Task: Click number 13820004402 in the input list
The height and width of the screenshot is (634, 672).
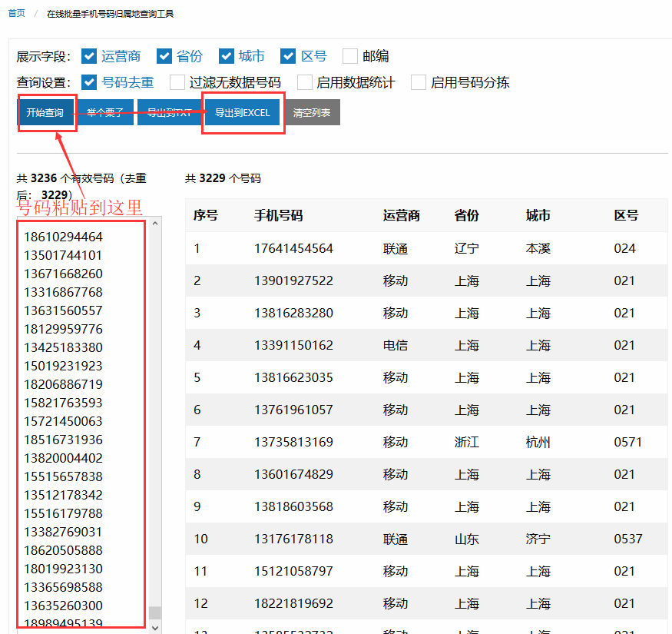Action: [64, 458]
